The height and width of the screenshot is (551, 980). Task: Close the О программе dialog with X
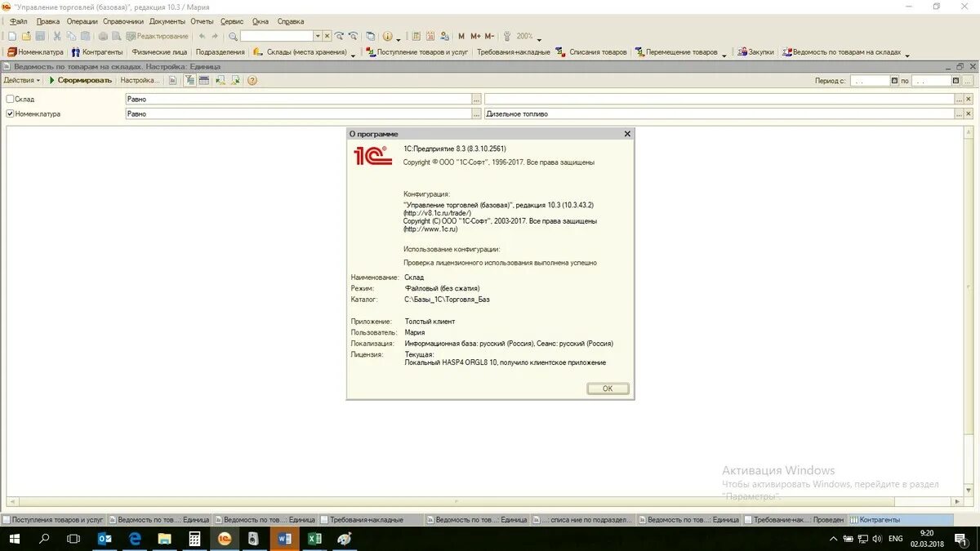coord(627,133)
